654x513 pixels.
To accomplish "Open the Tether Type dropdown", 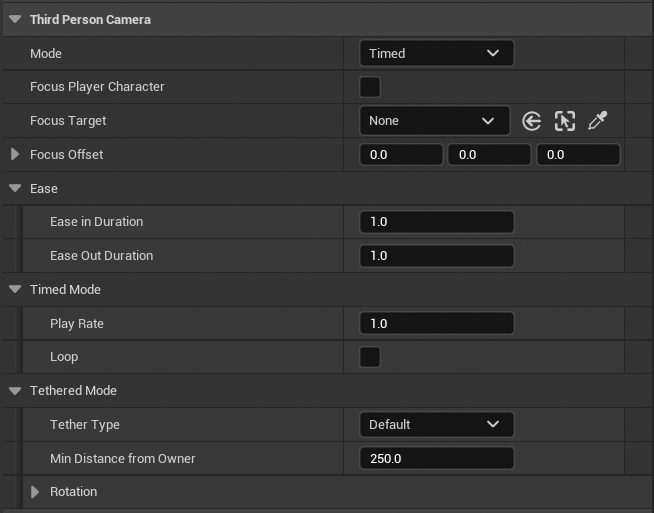I will [x=436, y=425].
